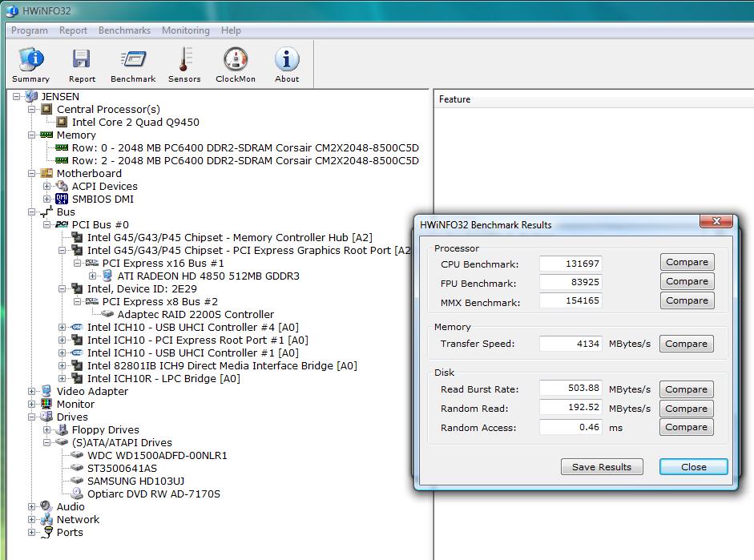This screenshot has height=560, width=754.
Task: Click the Floppy Drives icon
Action: point(62,429)
